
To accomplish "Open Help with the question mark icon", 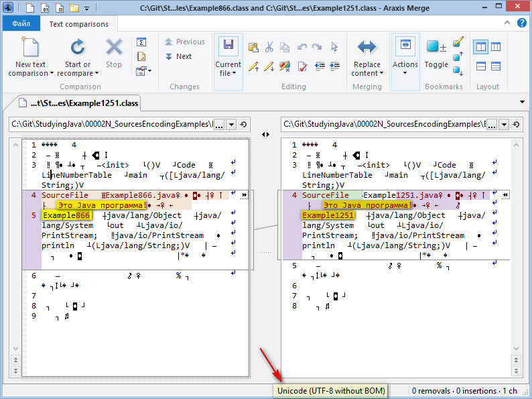I will 521,23.
